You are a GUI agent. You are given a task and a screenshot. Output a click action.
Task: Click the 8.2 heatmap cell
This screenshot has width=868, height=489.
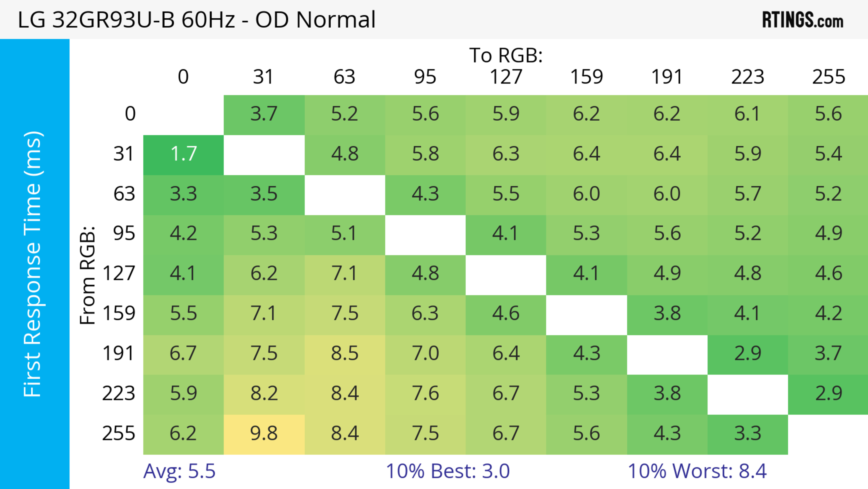[264, 394]
